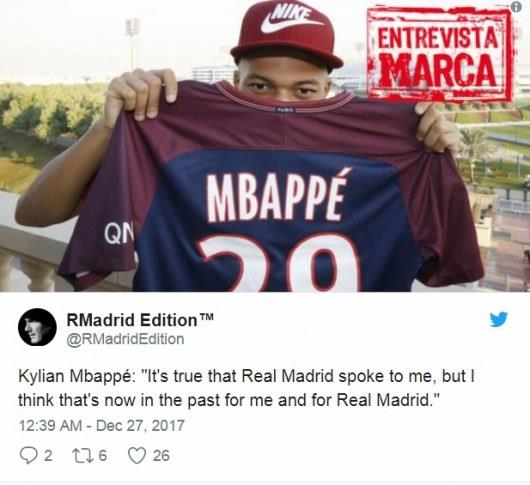Click the Entrevista Marca red stamp
This screenshot has height=485, width=530.
tap(439, 55)
